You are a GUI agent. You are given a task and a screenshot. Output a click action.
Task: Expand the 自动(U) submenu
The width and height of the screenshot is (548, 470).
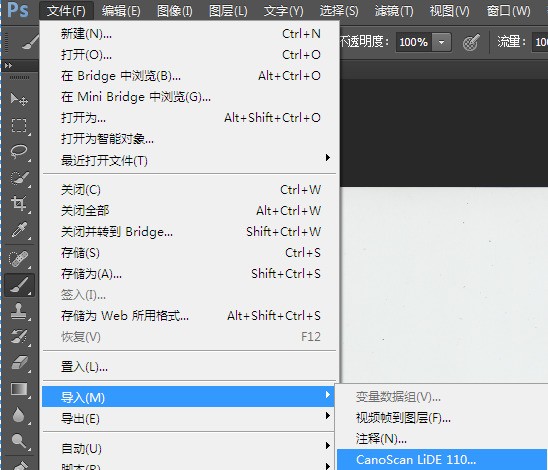[189, 448]
